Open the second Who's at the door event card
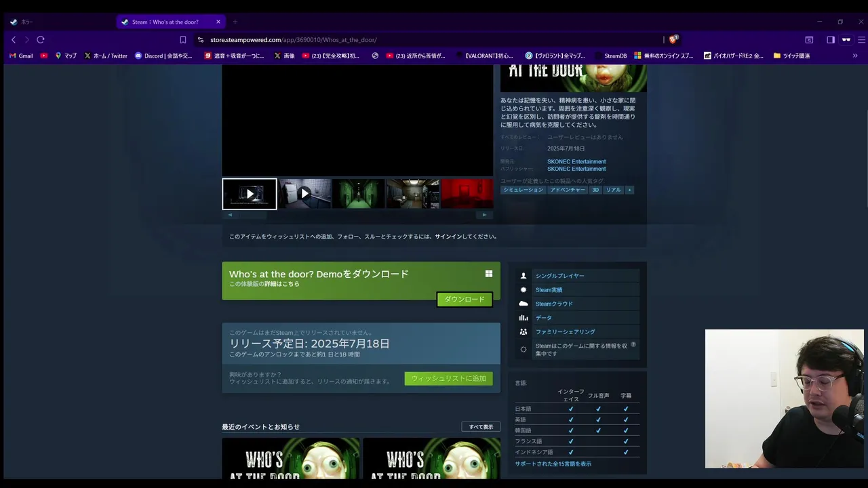The height and width of the screenshot is (488, 868). (x=432, y=459)
